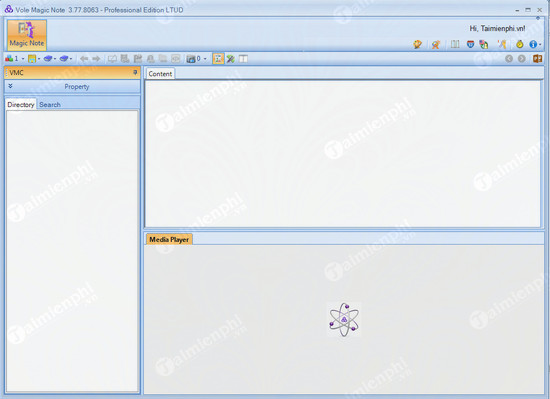Toggle the highlighted orange layout view icon
This screenshot has height=399, width=550.
pos(218,59)
